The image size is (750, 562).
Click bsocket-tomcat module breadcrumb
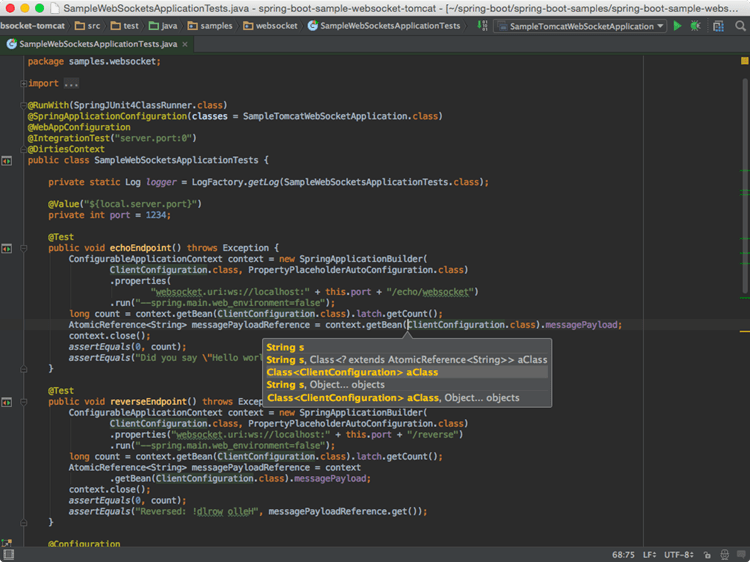point(33,26)
